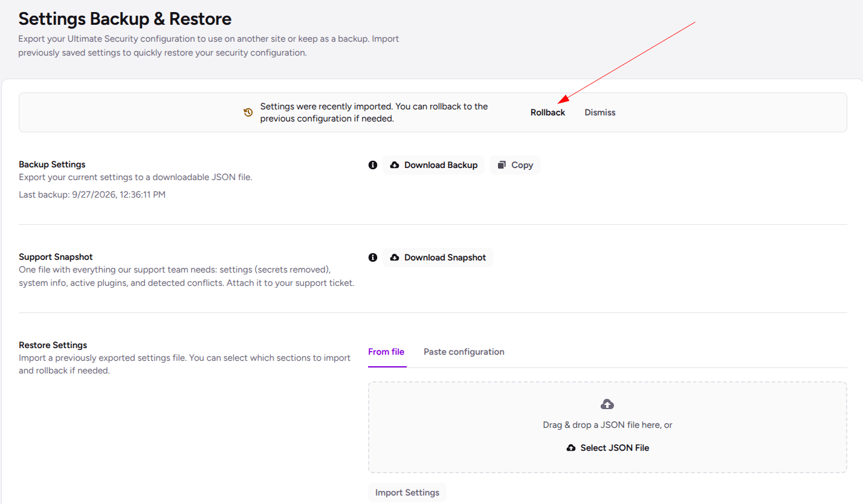This screenshot has width=863, height=504.
Task: Click the info icon beside Download Snapshot
Action: (x=373, y=257)
